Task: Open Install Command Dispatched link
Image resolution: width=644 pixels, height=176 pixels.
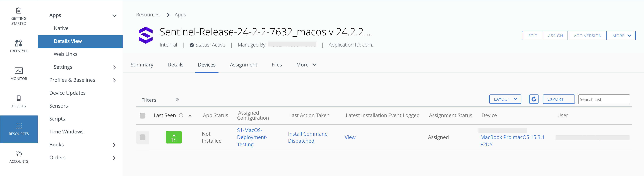Action: [307, 137]
